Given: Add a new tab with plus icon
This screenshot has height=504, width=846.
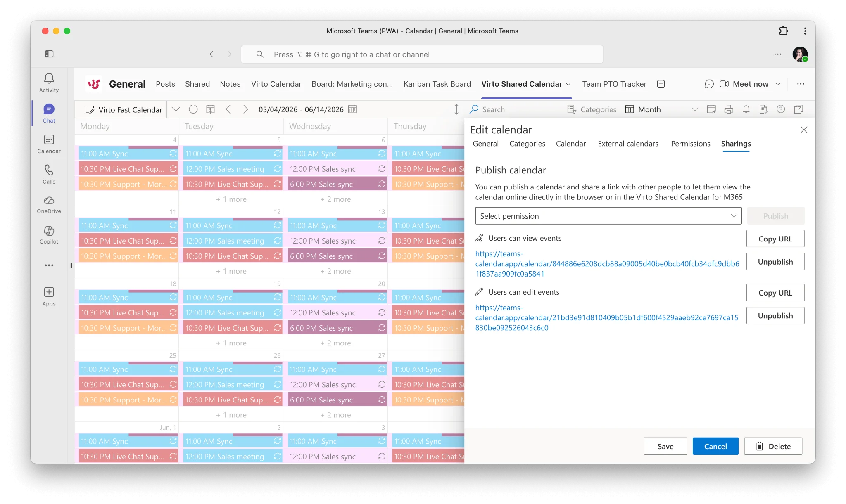Looking at the screenshot, I should (x=661, y=84).
